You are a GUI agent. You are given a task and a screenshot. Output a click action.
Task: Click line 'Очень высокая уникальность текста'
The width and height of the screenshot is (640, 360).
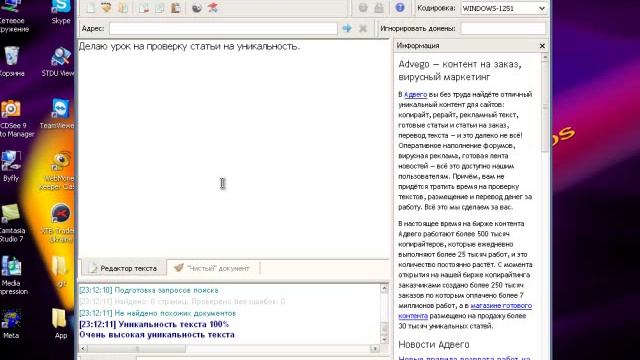click(x=157, y=335)
